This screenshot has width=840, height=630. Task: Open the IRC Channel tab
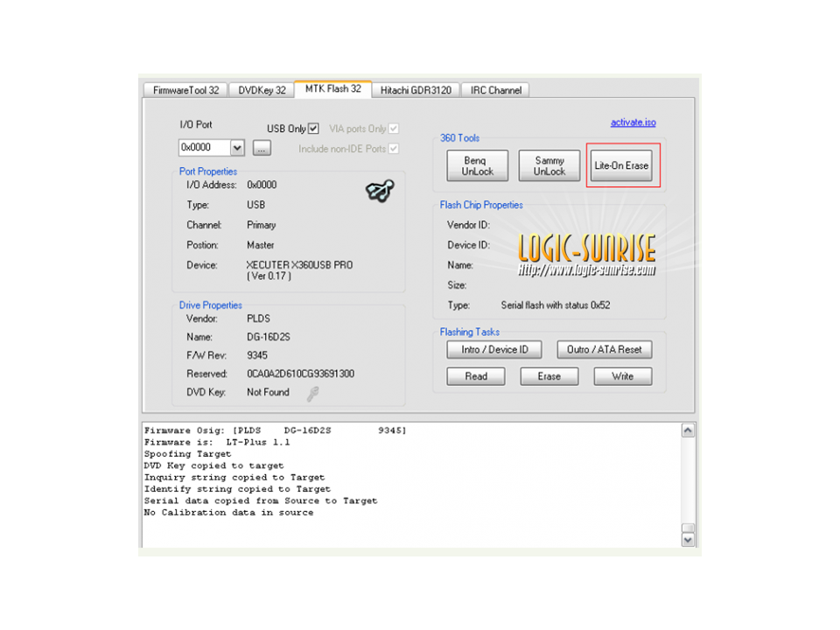[496, 90]
